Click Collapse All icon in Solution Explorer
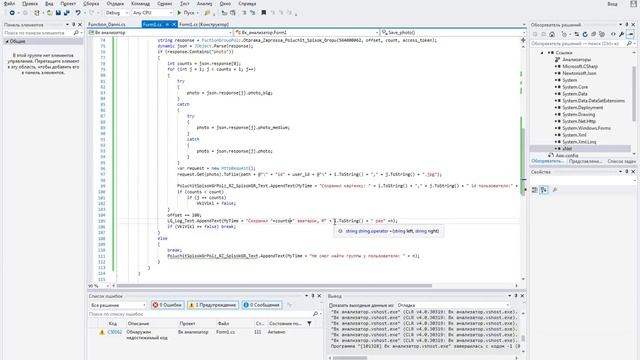Screen dimensions: 640x360 (593, 34)
